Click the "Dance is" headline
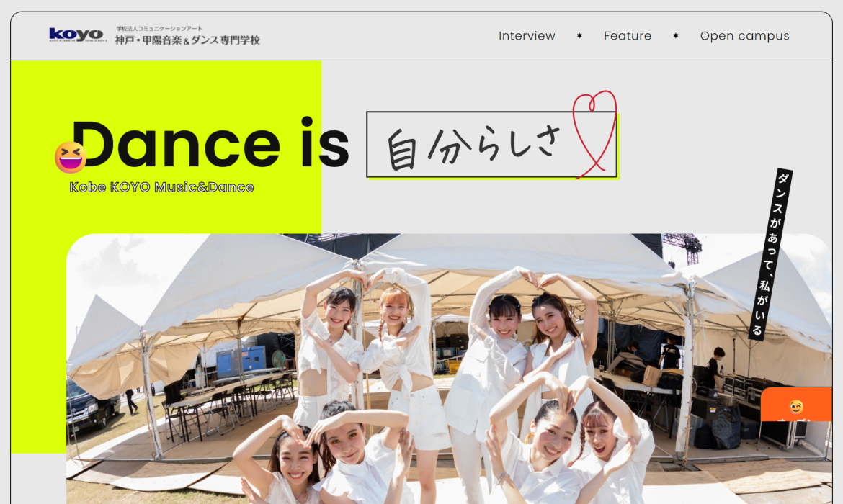 click(x=209, y=144)
